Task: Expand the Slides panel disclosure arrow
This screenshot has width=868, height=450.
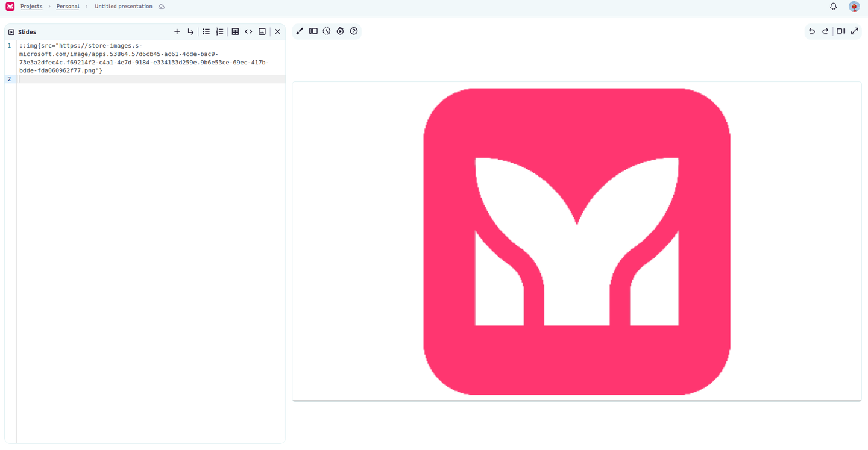Action: [x=10, y=31]
